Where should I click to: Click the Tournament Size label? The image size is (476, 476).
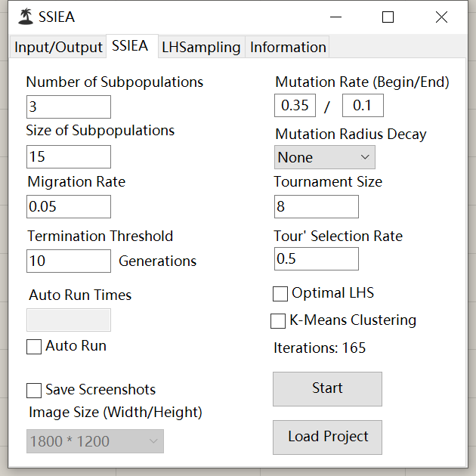[x=328, y=182]
